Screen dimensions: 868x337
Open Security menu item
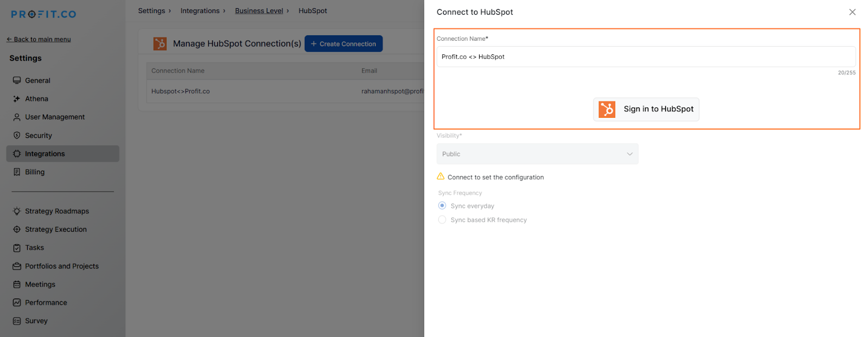[63, 135]
